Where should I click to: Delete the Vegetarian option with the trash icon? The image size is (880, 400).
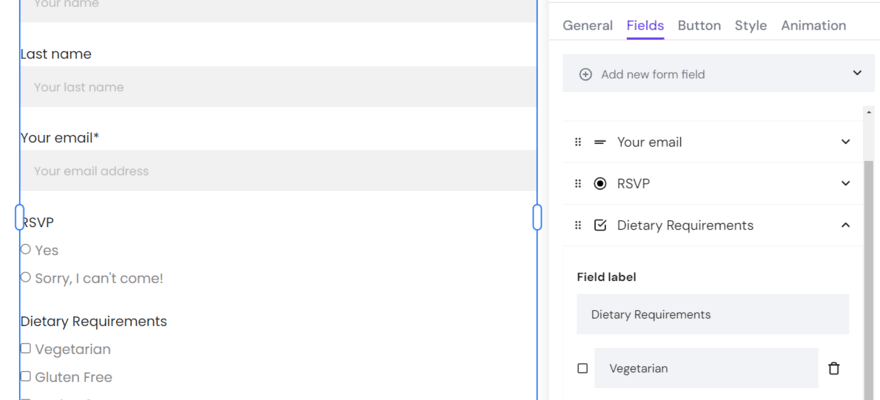(834, 368)
